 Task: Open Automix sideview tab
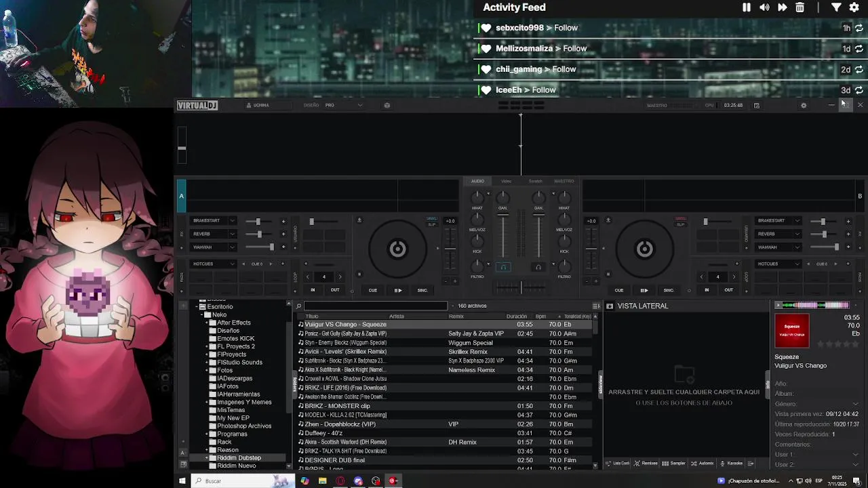[x=703, y=463]
